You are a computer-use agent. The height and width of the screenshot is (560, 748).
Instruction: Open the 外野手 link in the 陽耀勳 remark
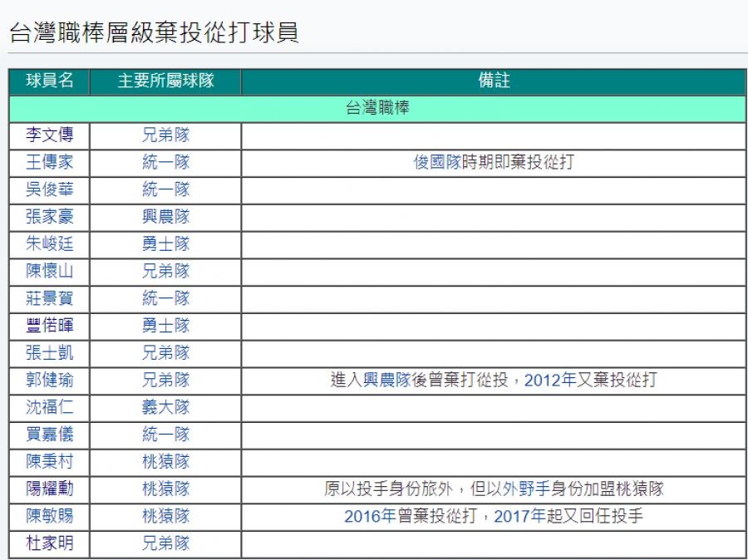tap(526, 489)
